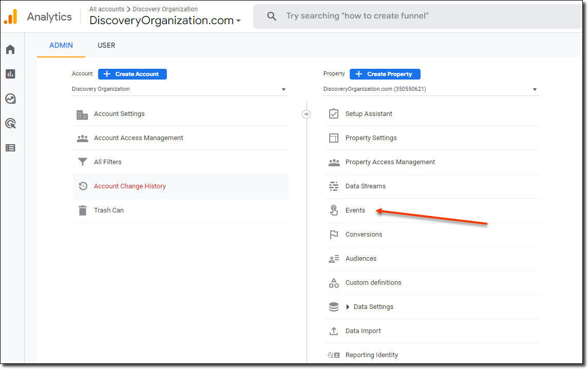
Task: Click the Custom definitions shapes icon
Action: tap(334, 283)
